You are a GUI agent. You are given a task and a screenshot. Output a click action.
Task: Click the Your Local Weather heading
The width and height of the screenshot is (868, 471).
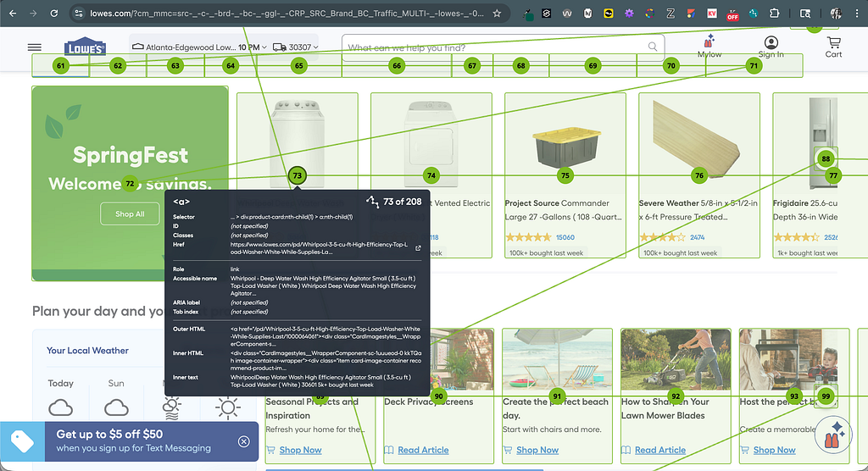click(x=87, y=351)
